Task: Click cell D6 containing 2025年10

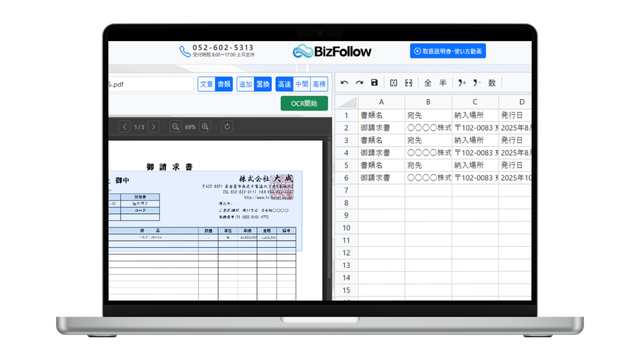Action: (x=515, y=178)
